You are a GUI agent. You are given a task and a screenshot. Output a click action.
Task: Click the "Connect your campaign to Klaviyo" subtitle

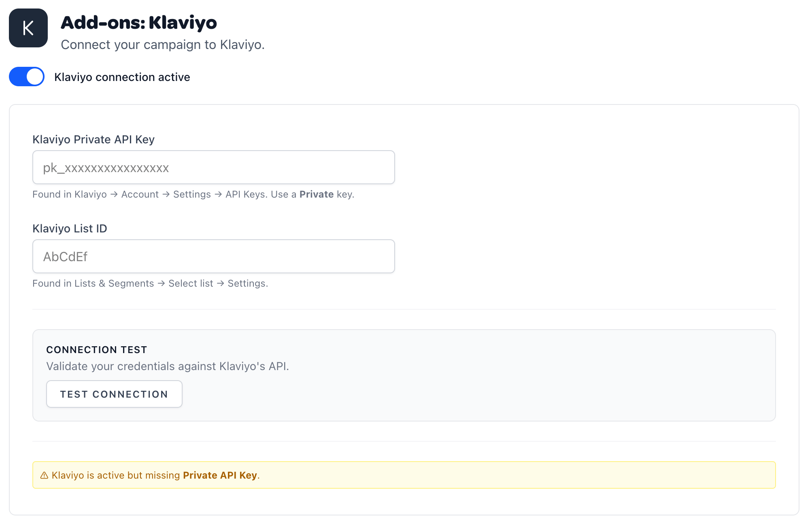click(x=162, y=45)
